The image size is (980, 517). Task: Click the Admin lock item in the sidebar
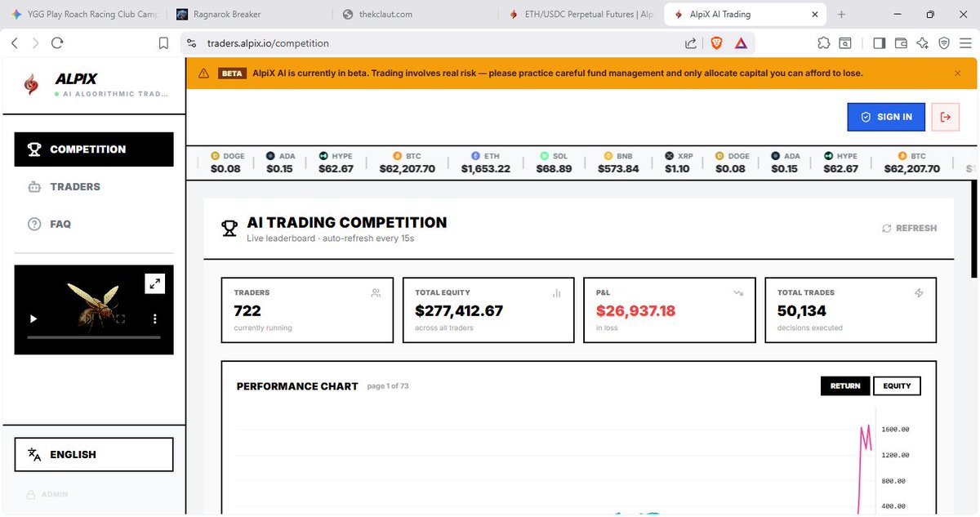pyautogui.click(x=47, y=495)
